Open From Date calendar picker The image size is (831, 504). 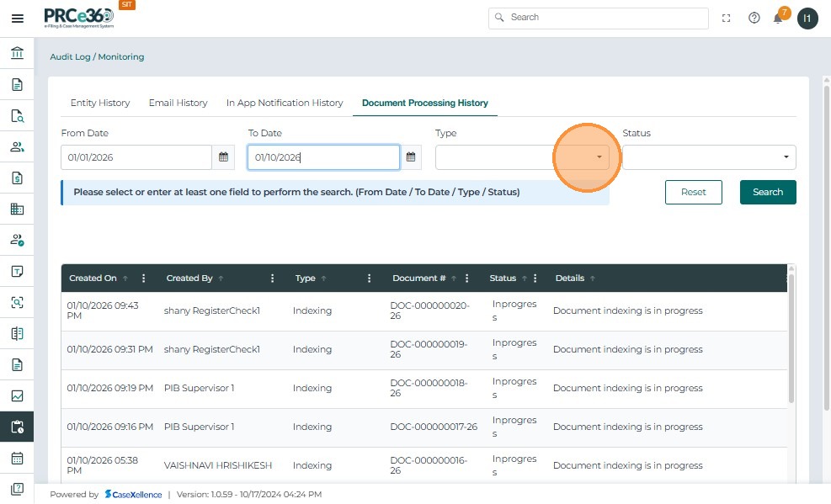223,157
